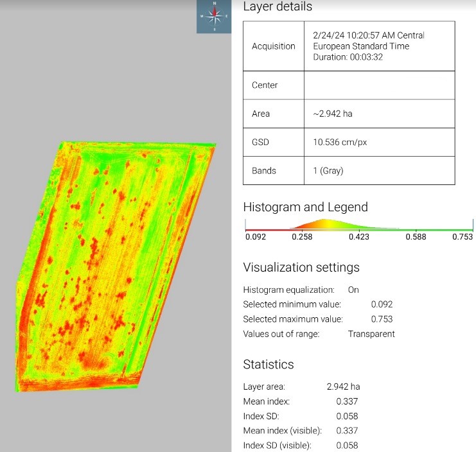Image resolution: width=476 pixels, height=452 pixels.
Task: Toggle Histogram equalization 'On' value
Action: click(353, 290)
